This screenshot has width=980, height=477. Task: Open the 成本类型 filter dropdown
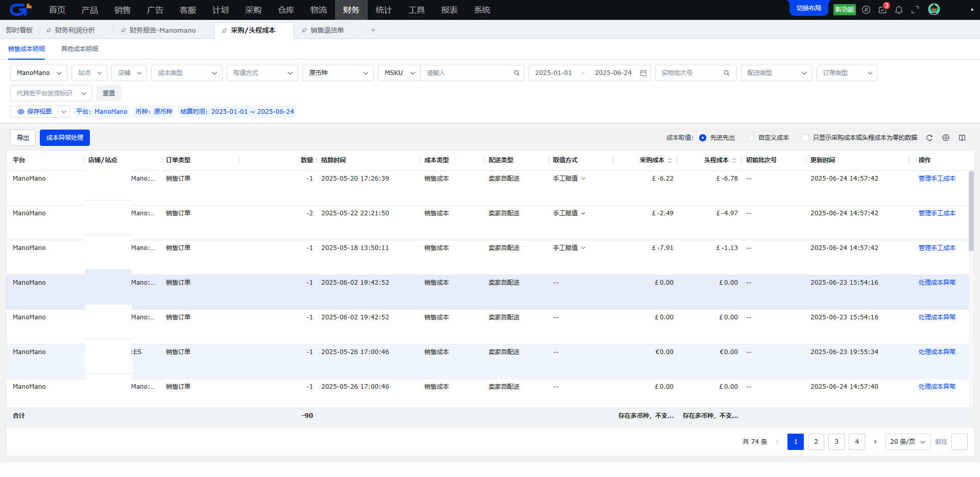[x=187, y=73]
